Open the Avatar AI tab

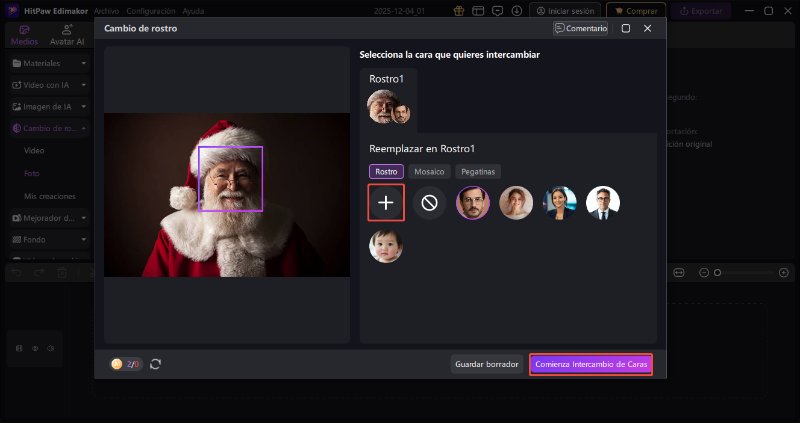pyautogui.click(x=67, y=35)
